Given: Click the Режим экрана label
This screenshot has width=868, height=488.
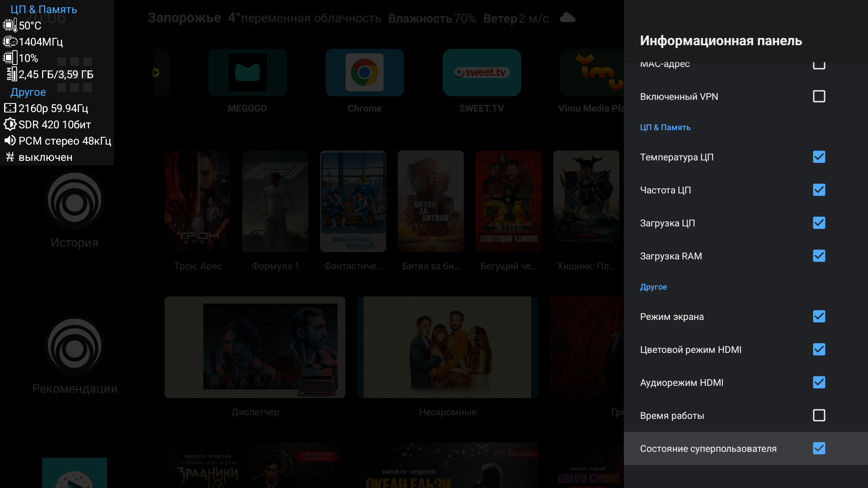Looking at the screenshot, I should pyautogui.click(x=671, y=317).
